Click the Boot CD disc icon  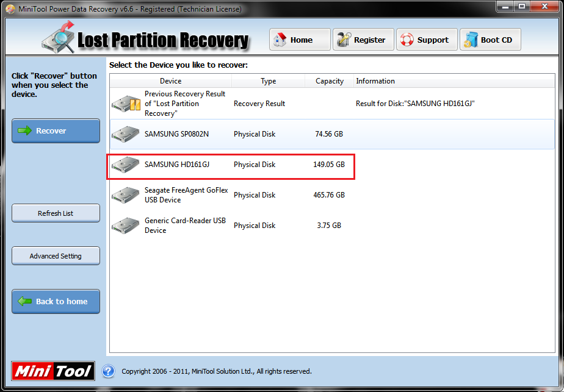pos(471,40)
